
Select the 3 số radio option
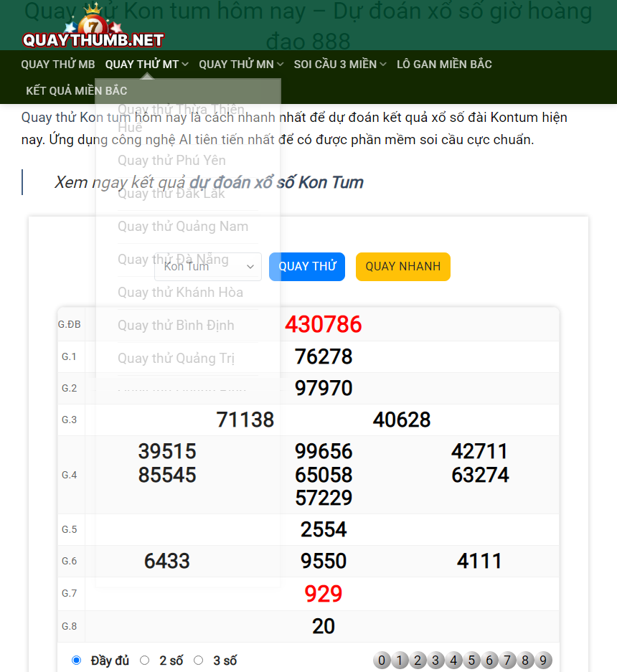pyautogui.click(x=199, y=660)
